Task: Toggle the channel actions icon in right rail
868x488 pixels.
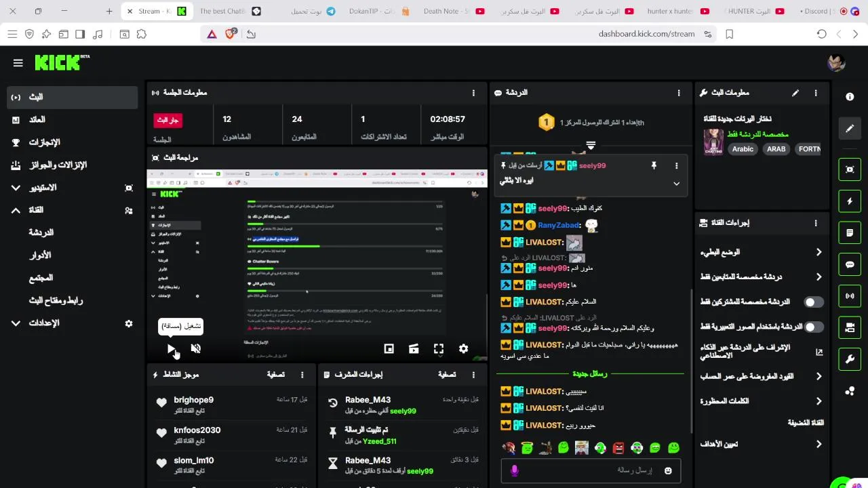Action: (850, 327)
